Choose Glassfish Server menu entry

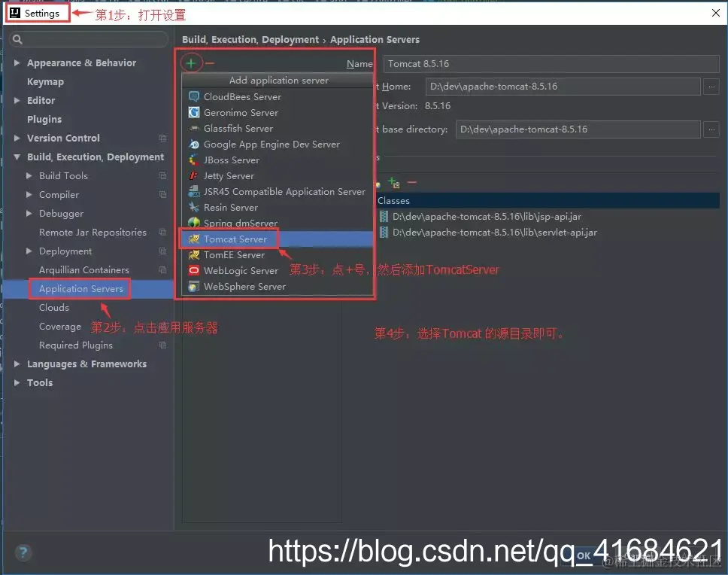[x=278, y=128]
